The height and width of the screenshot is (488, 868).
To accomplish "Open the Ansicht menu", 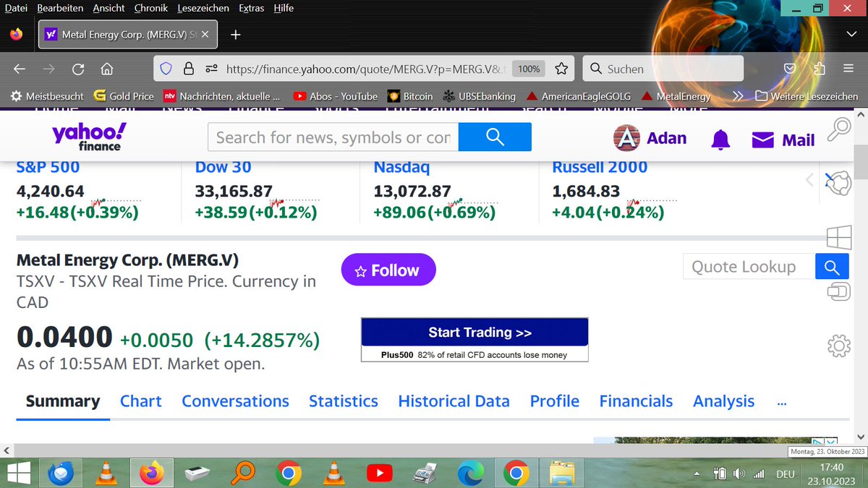I will [109, 8].
